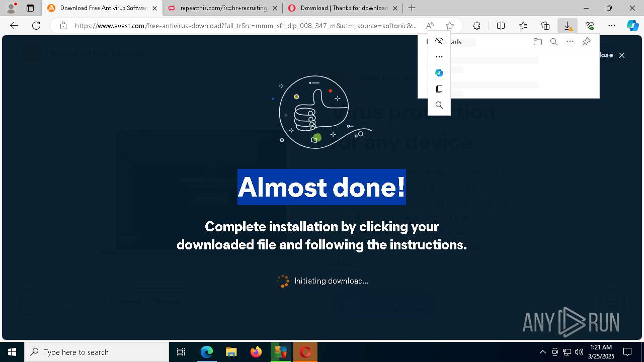Copy the selected text

439,89
